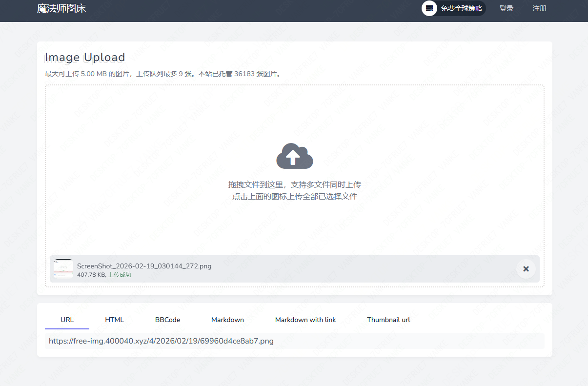
Task: Click the 上传成功 upload status label
Action: click(x=120, y=275)
